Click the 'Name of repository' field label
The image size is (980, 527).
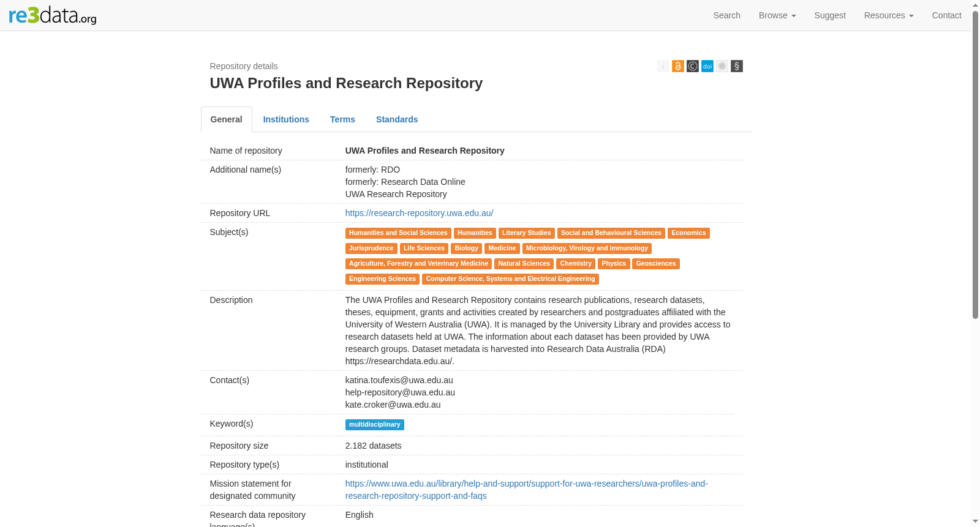point(246,151)
